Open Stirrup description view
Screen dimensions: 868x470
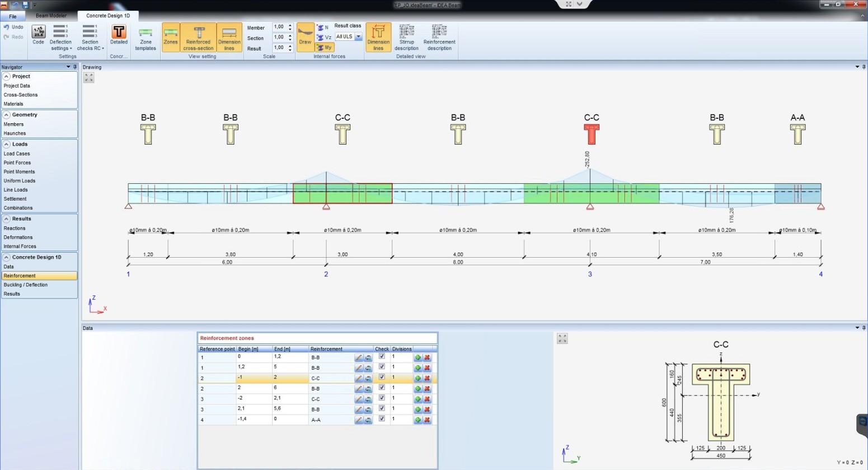point(406,38)
